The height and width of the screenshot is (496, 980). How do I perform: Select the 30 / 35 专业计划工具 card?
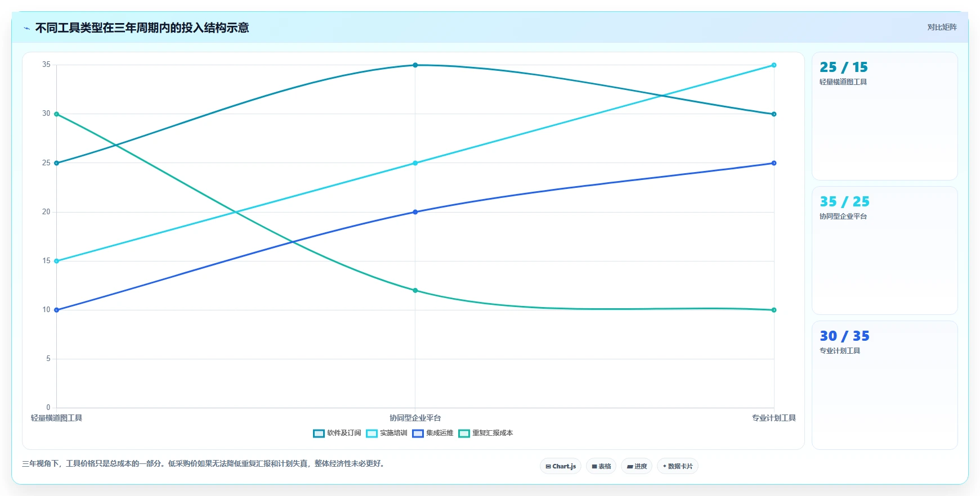[x=884, y=385]
